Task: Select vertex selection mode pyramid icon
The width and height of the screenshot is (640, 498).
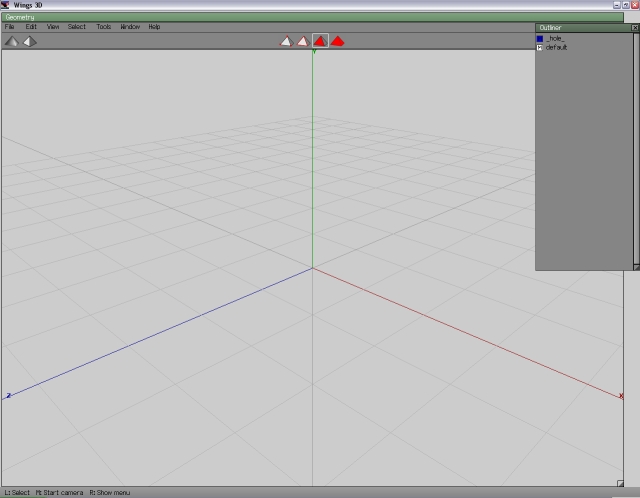Action: (285, 41)
